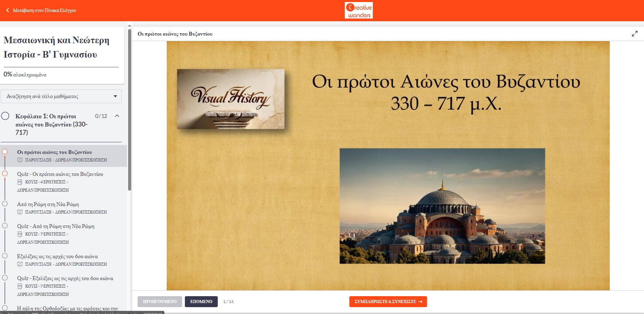Viewport: 644px width, 314px height.
Task: Open Quiz - Εξελίξεις ως τις αρχές του 6ου αιώνα
Action: [x=65, y=278]
